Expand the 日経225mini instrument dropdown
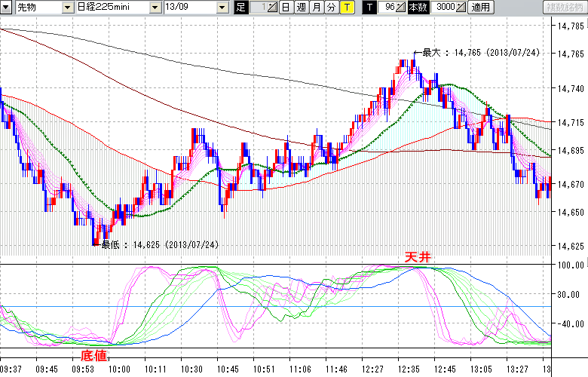588x377 pixels. pos(155,8)
